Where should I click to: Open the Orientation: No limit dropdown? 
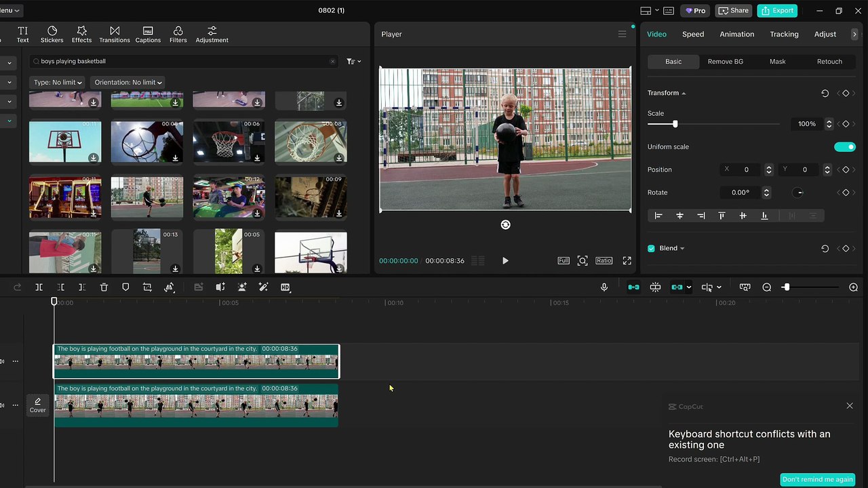click(x=128, y=83)
